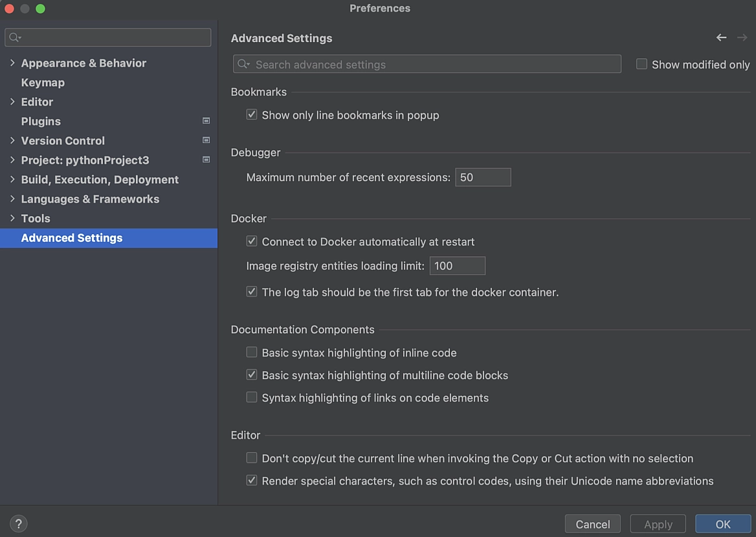756x537 pixels.
Task: Click the project-level icon beside Plugins
Action: 206,120
